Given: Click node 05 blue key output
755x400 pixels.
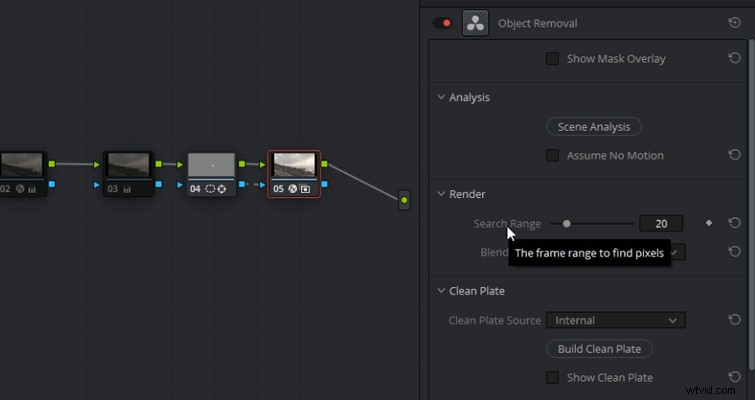Looking at the screenshot, I should (325, 184).
